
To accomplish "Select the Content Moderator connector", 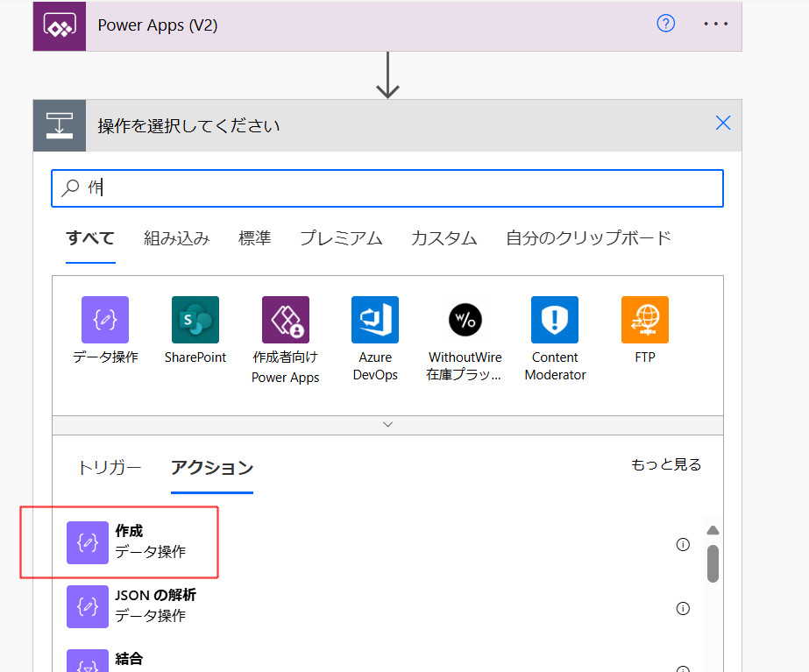I will point(555,320).
